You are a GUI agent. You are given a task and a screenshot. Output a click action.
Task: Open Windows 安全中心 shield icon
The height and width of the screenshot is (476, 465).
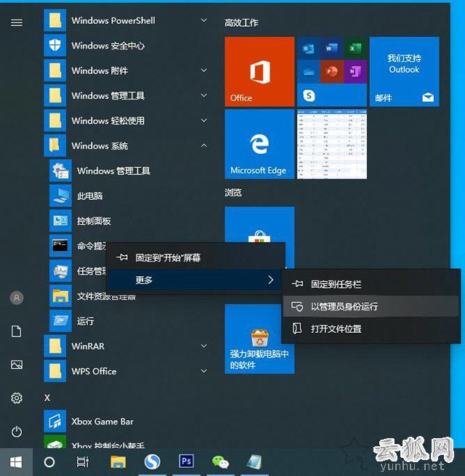(55, 46)
